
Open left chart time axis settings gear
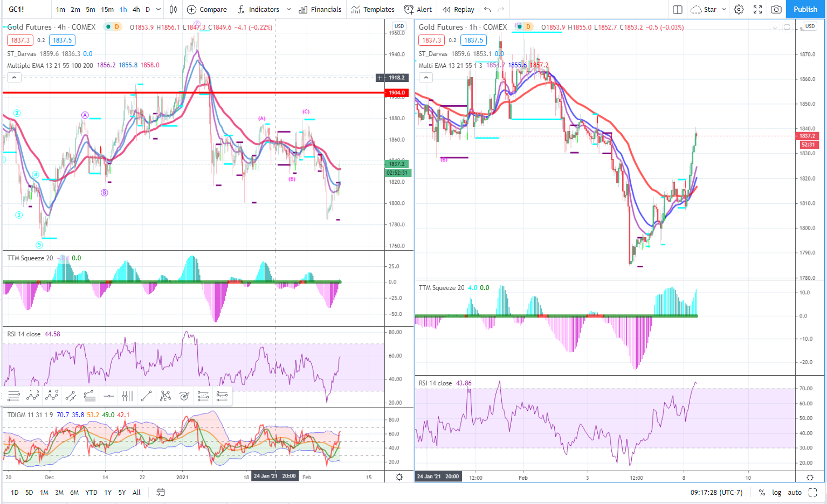(399, 477)
